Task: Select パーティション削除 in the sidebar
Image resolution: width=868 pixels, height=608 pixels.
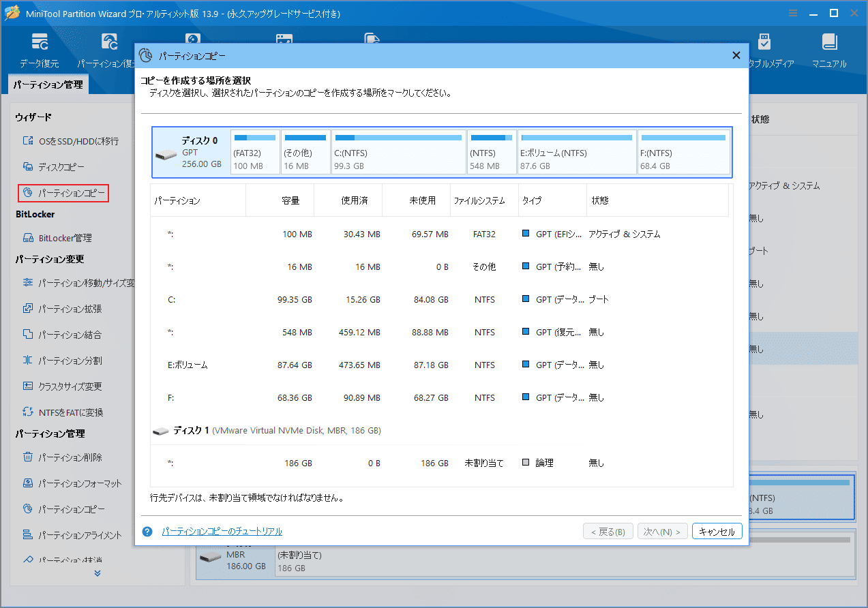Action: pos(62,457)
